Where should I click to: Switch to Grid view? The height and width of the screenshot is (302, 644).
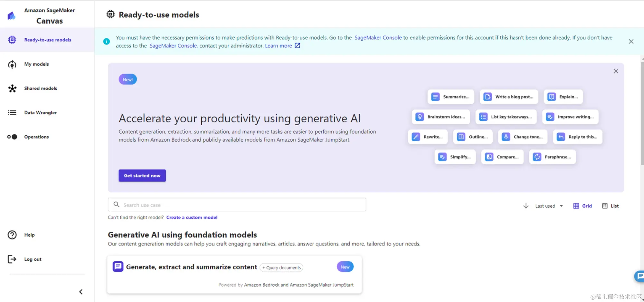pyautogui.click(x=582, y=206)
